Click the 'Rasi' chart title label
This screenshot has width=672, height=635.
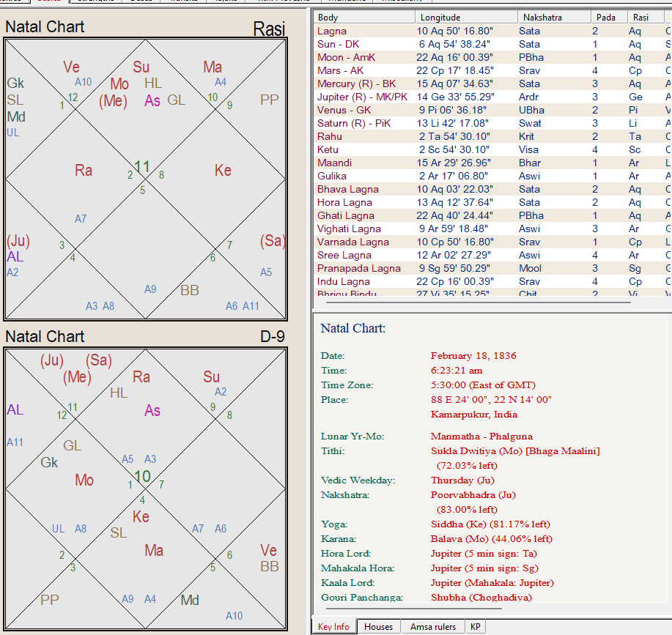click(x=269, y=29)
